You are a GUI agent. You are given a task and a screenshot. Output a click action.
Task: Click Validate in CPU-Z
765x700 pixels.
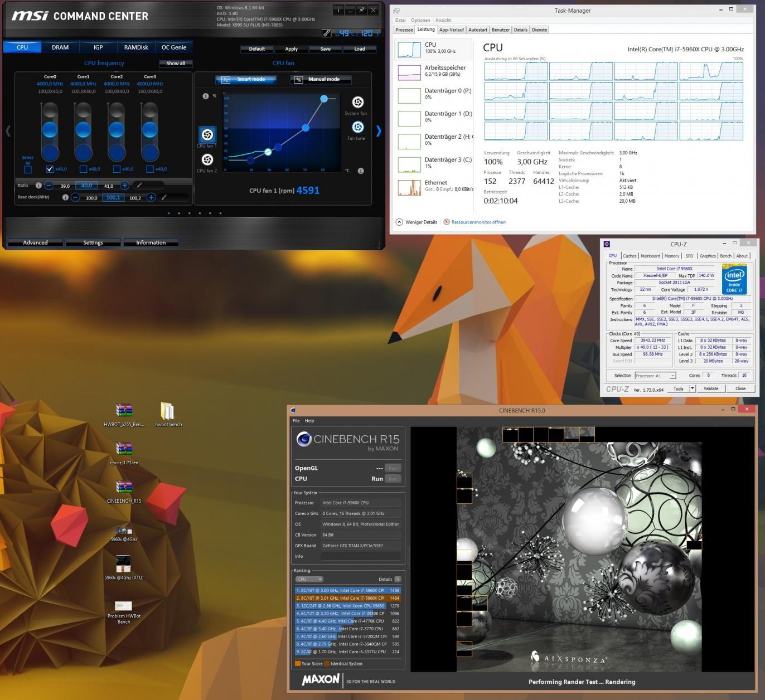point(711,388)
